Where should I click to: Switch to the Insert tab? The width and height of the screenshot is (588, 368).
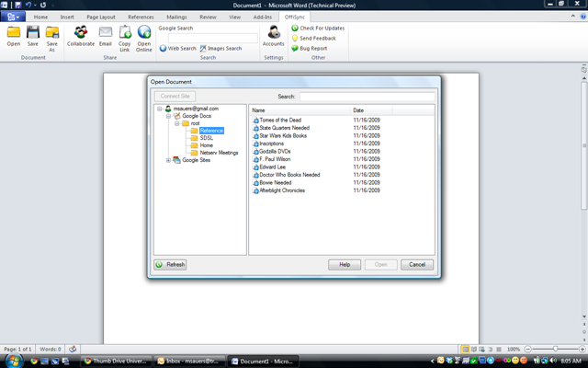coord(67,17)
